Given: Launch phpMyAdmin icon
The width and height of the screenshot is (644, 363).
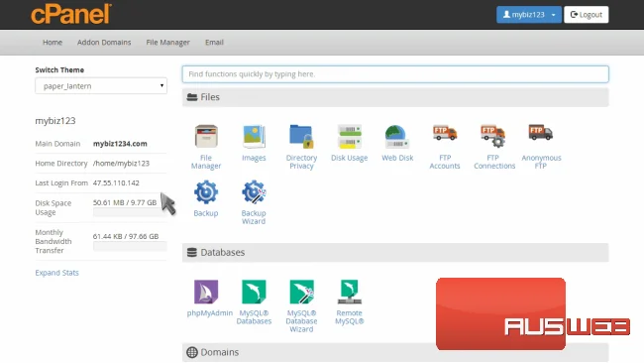Looking at the screenshot, I should click(206, 292).
